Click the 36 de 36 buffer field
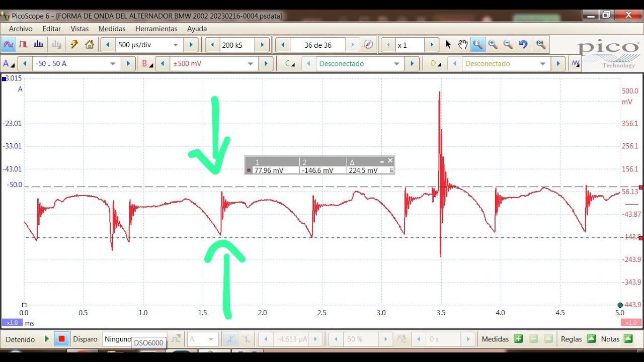 pos(318,45)
